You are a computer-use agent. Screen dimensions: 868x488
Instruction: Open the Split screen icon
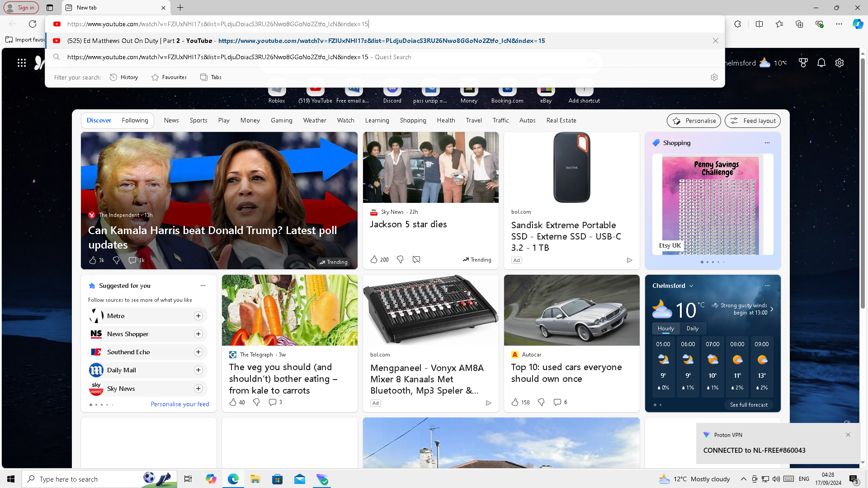click(x=759, y=24)
